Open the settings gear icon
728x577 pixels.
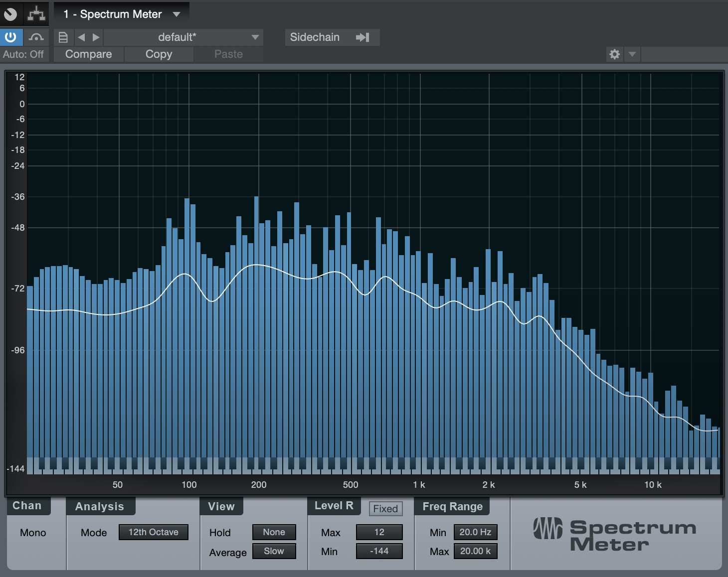pyautogui.click(x=614, y=54)
